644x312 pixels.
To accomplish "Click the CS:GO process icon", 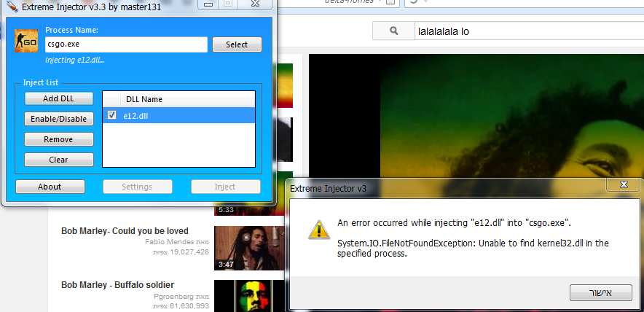I will [x=26, y=41].
